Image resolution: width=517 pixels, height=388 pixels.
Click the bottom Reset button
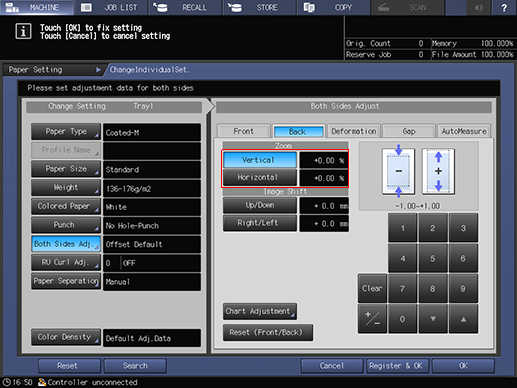click(x=69, y=366)
